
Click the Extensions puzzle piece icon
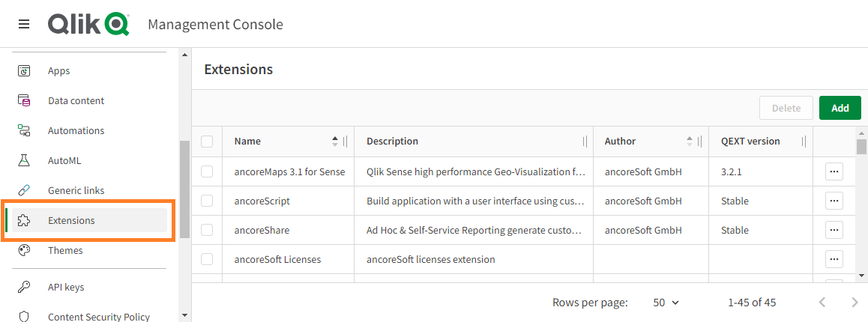[24, 220]
